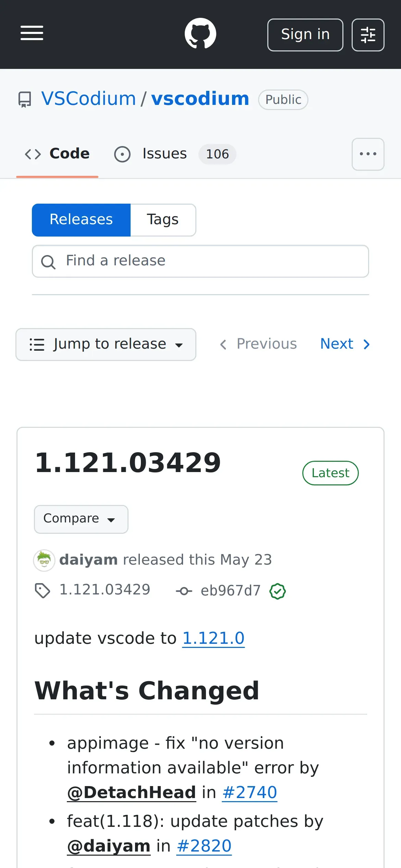Click the Issues circle icon
This screenshot has height=868, width=401.
click(x=122, y=154)
